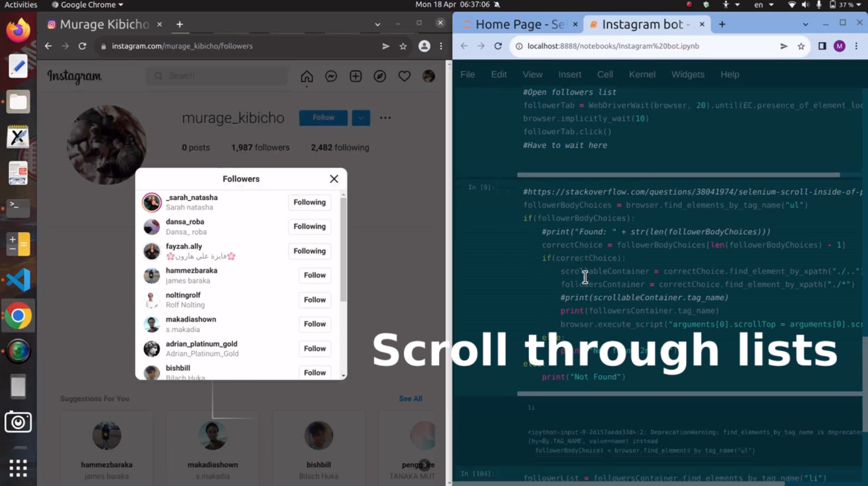Open the activity heart icon

pyautogui.click(x=404, y=76)
